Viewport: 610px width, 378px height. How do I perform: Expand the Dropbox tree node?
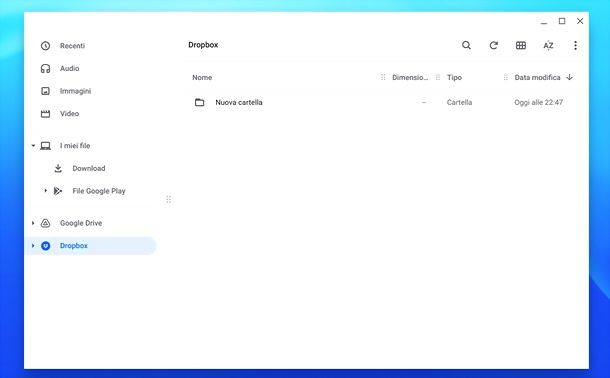click(x=33, y=246)
